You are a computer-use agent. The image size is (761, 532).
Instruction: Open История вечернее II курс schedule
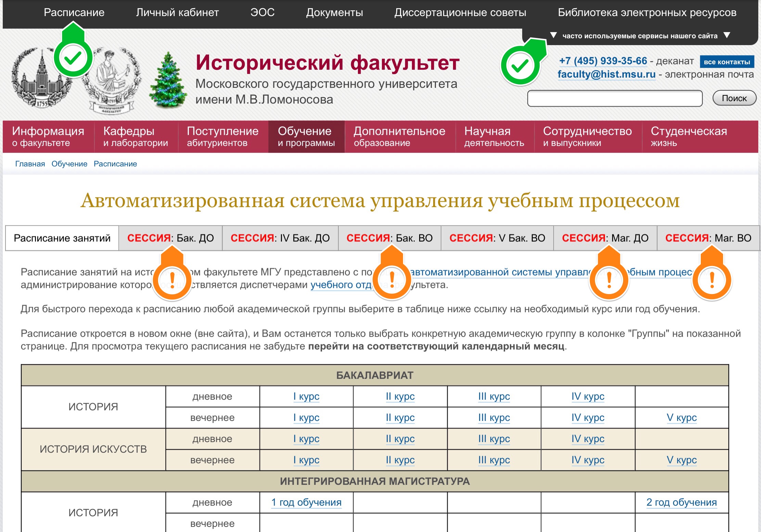coord(400,418)
